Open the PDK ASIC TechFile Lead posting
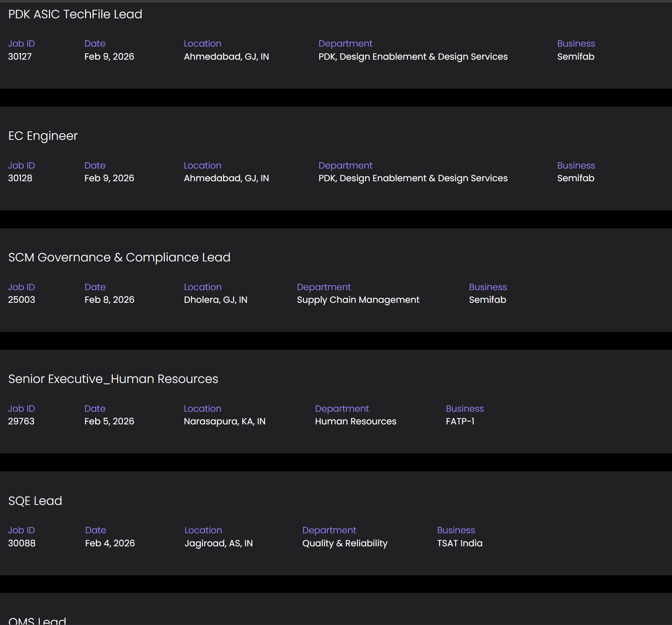The width and height of the screenshot is (672, 625). pyautogui.click(x=75, y=14)
